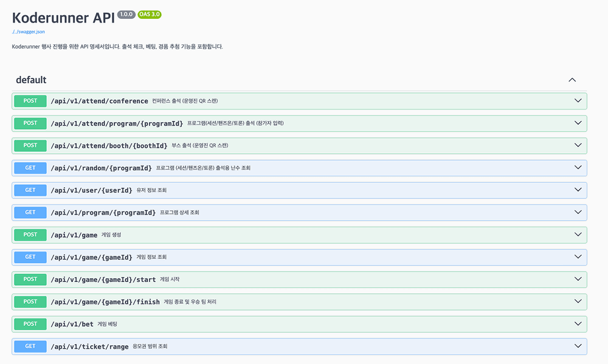Expand chevron on game/{gameId} GET row

[578, 257]
